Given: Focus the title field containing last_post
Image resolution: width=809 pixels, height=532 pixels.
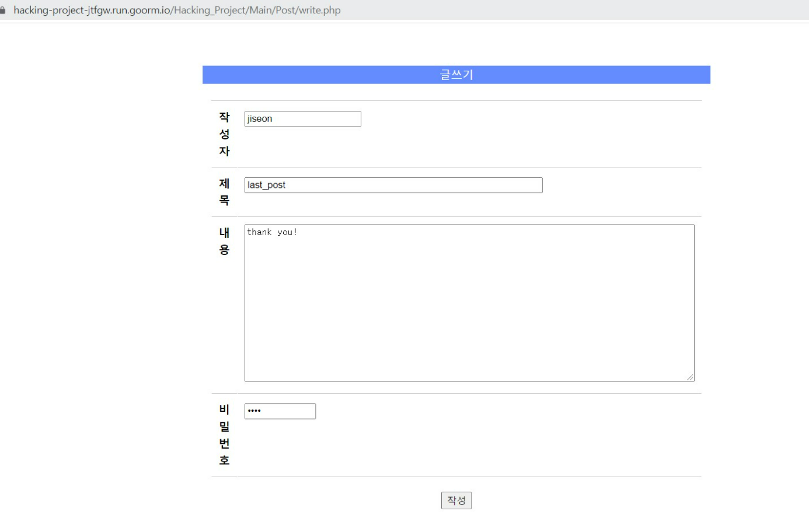Looking at the screenshot, I should tap(393, 185).
